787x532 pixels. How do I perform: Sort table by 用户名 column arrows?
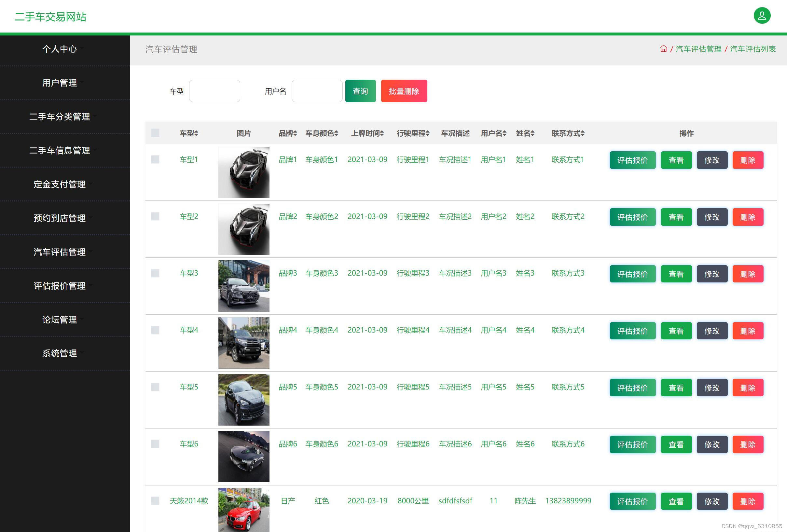click(504, 133)
